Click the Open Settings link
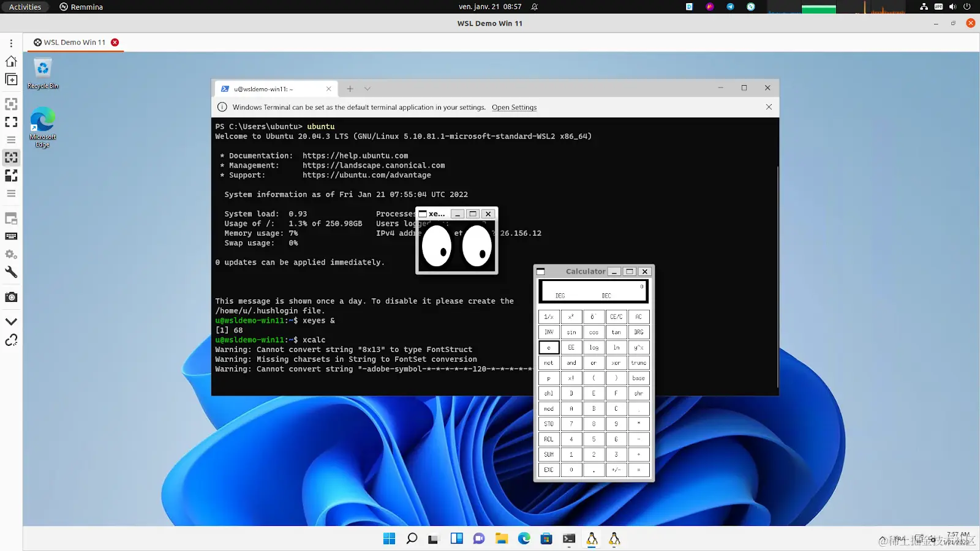Screen dimensions: 980x551 click(514, 107)
